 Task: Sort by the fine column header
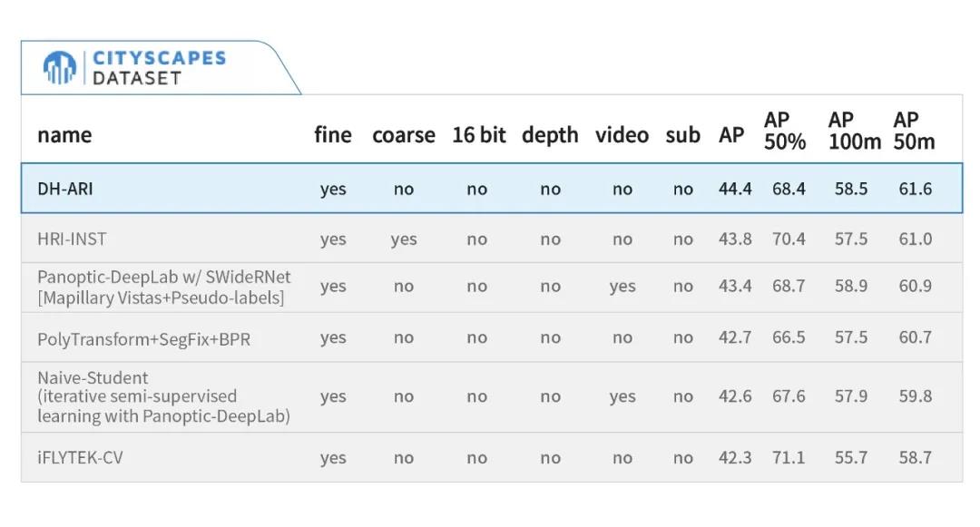click(x=333, y=135)
